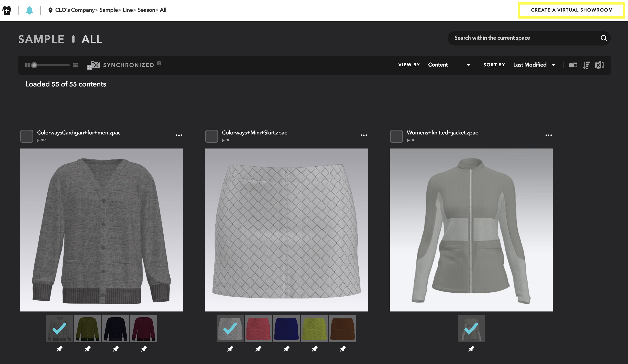Click the Womens+knitted+jacket.zpac file name

tap(442, 133)
